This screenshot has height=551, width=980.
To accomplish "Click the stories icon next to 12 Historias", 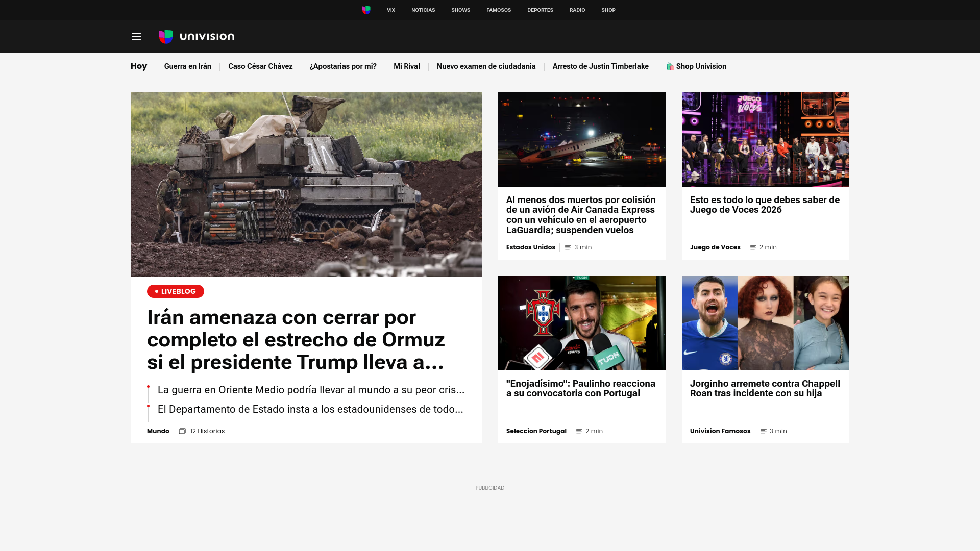I will (182, 431).
